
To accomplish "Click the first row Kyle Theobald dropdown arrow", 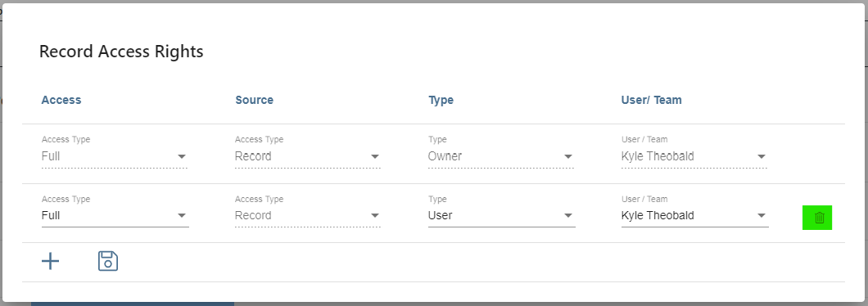I will click(762, 156).
